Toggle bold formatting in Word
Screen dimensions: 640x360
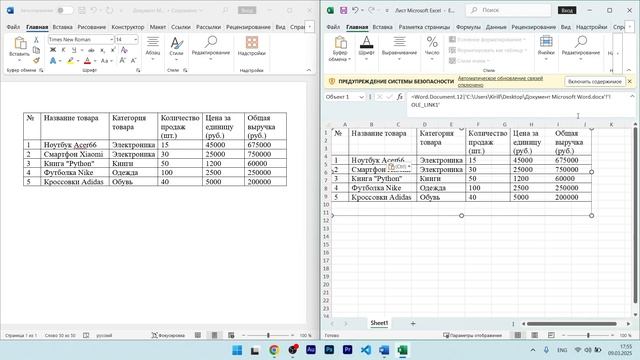pyautogui.click(x=53, y=50)
